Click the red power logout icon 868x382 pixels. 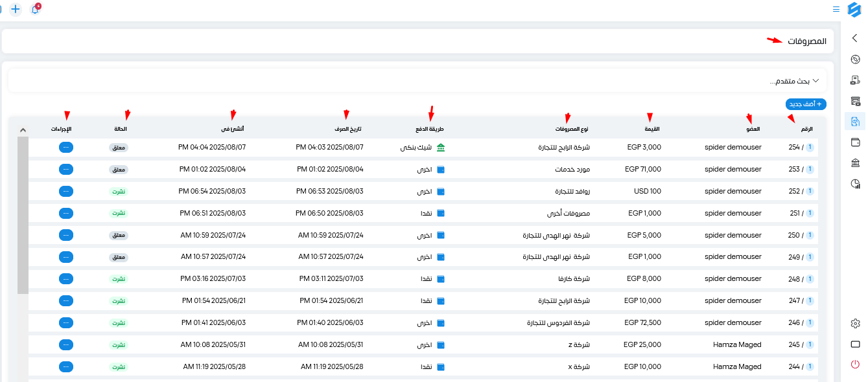coord(855,365)
